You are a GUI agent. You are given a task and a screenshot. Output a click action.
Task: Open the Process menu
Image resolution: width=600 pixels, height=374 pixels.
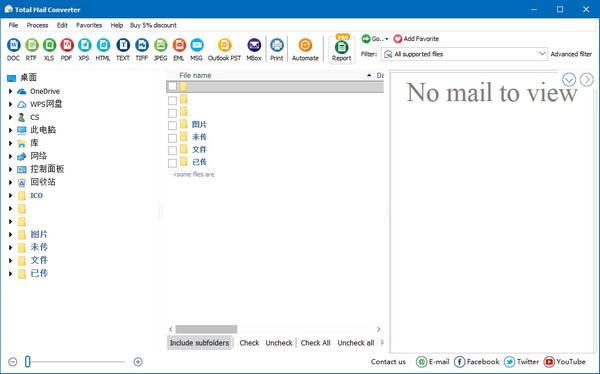(38, 25)
